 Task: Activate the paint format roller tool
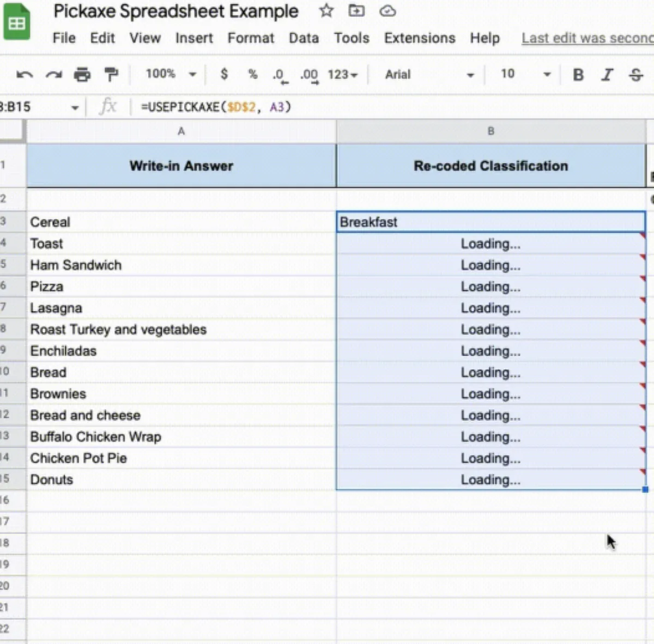tap(111, 75)
